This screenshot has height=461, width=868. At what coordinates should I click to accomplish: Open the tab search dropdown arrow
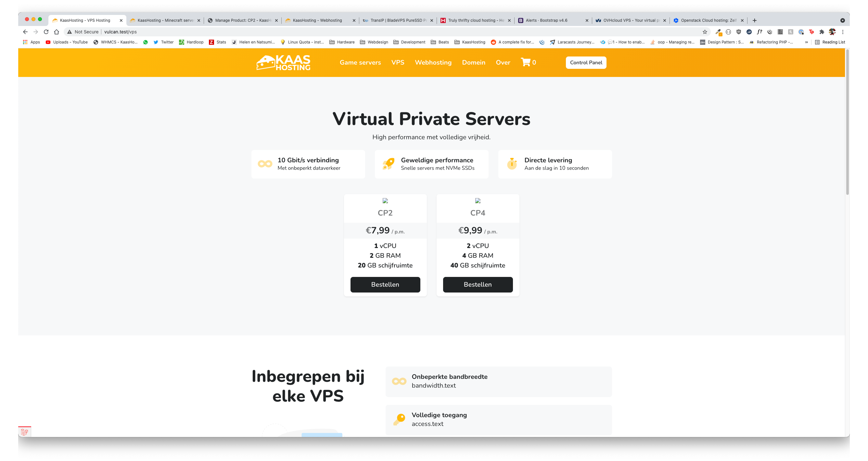(842, 20)
